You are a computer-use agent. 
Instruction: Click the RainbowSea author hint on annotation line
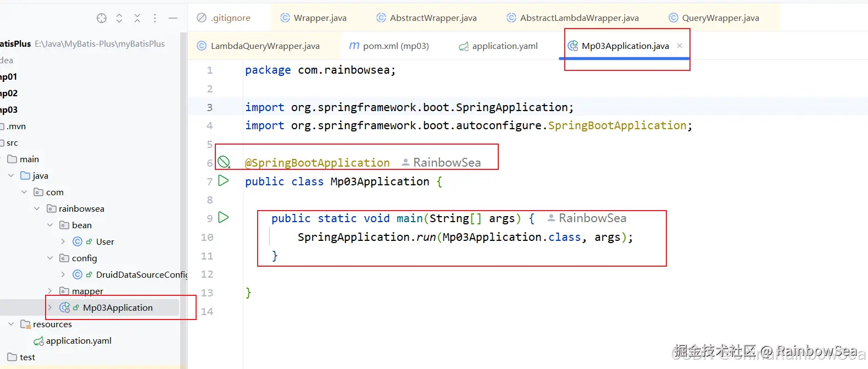[441, 162]
